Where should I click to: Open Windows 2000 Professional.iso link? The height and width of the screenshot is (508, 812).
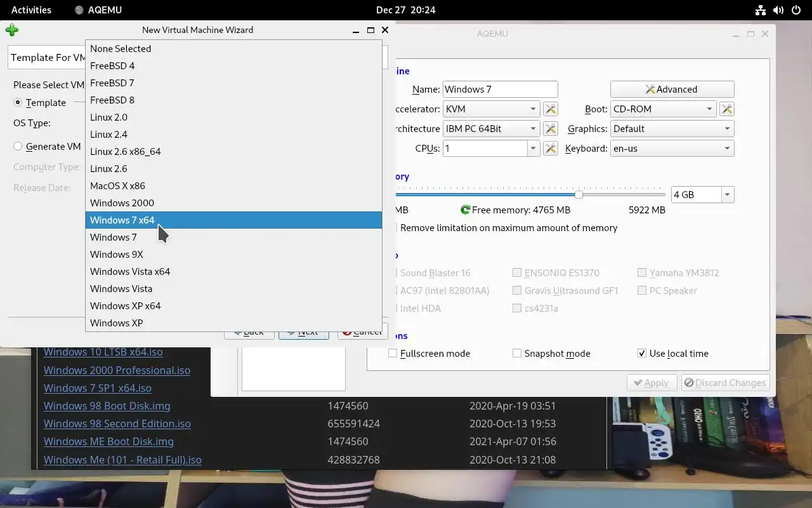tap(117, 370)
